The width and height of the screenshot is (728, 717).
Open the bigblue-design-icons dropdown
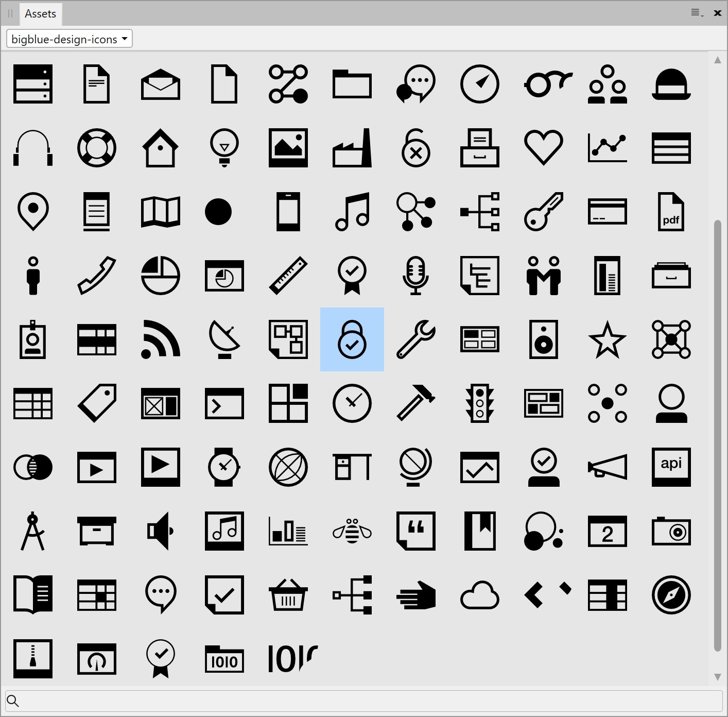tap(70, 39)
